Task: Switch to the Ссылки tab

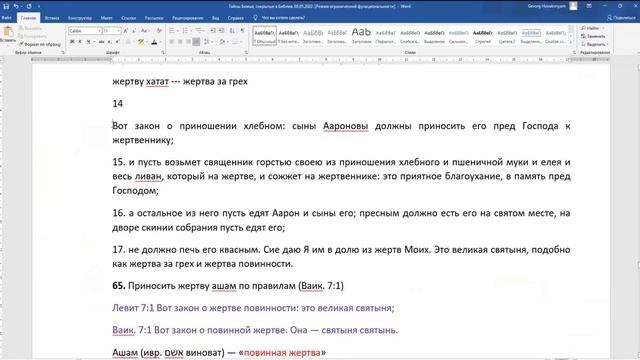Action: click(x=129, y=18)
